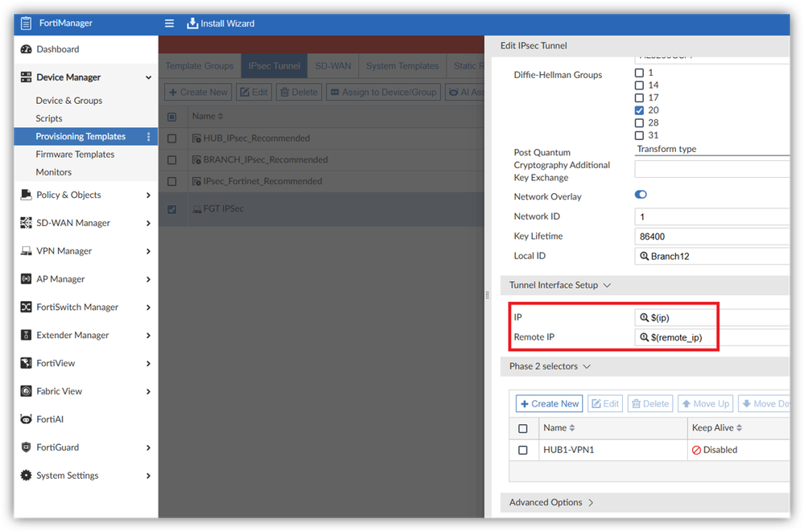Check Diffie-Hellman group 14
The width and height of the screenshot is (804, 532).
(x=640, y=85)
